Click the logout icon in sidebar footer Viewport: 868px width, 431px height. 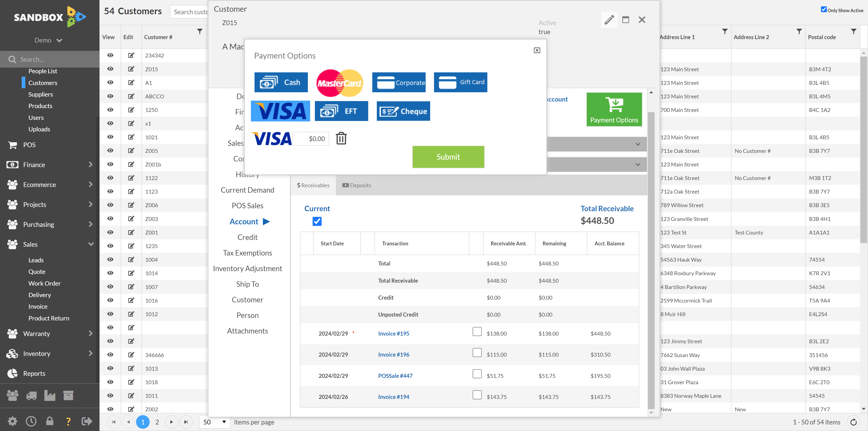click(x=87, y=421)
